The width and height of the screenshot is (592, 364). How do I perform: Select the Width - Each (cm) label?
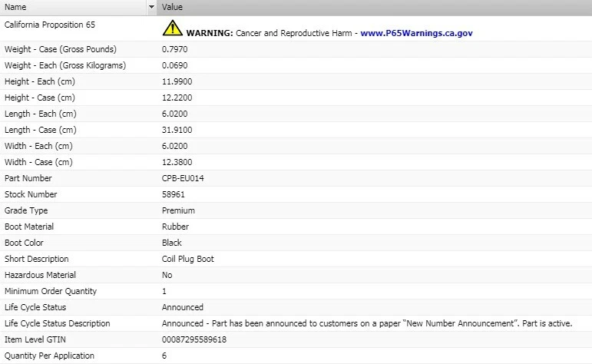click(x=38, y=147)
